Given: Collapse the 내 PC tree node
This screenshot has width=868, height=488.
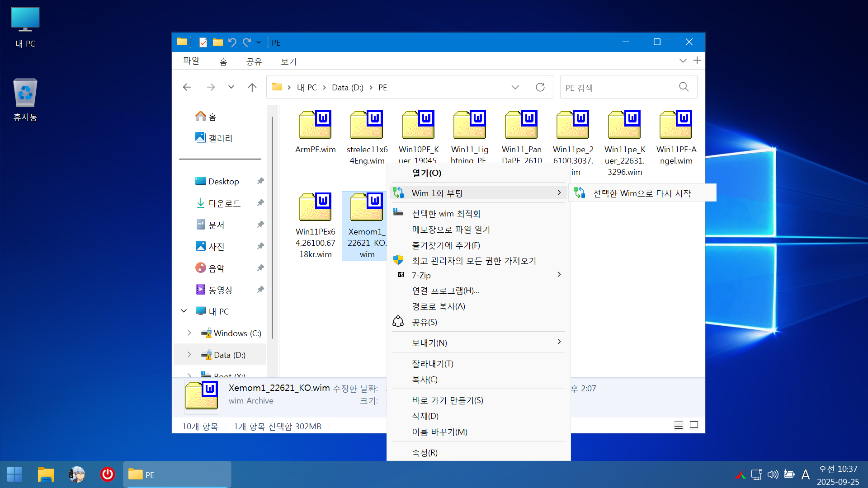Looking at the screenshot, I should [x=184, y=311].
